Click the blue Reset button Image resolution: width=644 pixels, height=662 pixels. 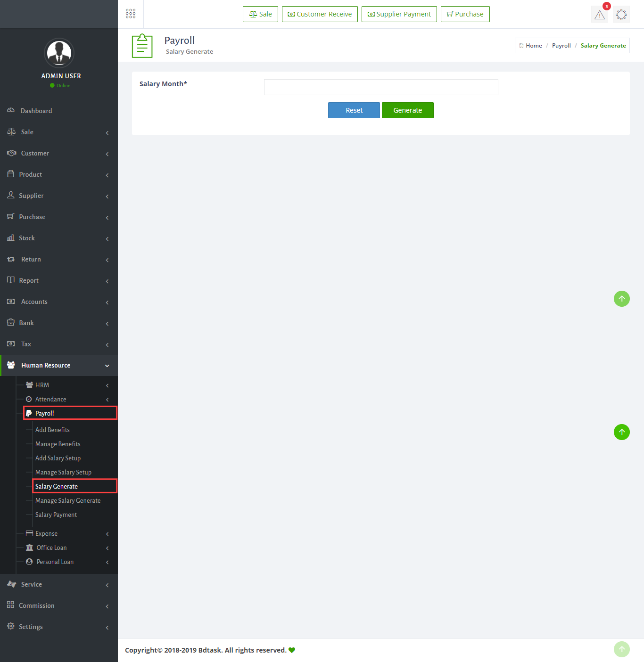click(x=354, y=110)
